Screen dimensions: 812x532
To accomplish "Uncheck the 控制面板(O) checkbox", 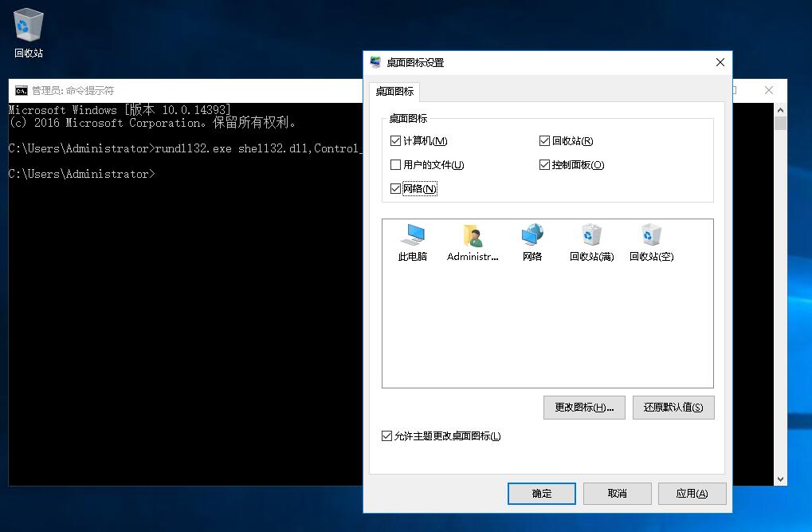I will (x=544, y=165).
